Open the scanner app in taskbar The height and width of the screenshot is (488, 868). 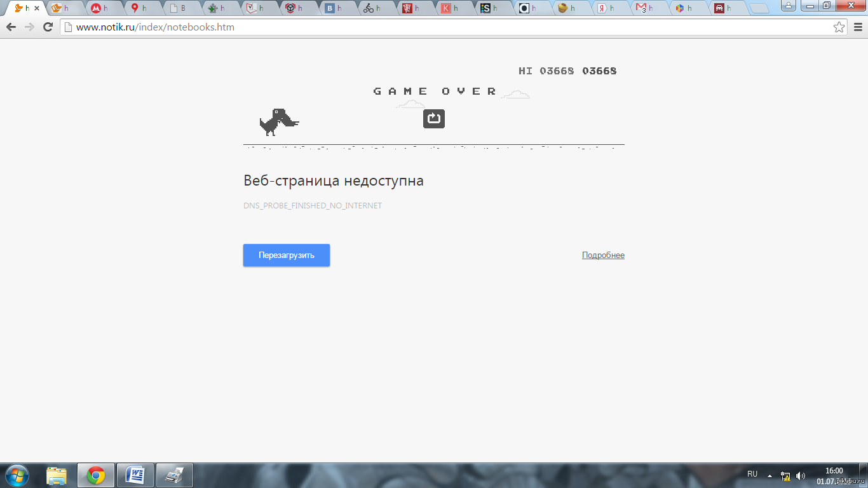click(x=174, y=475)
